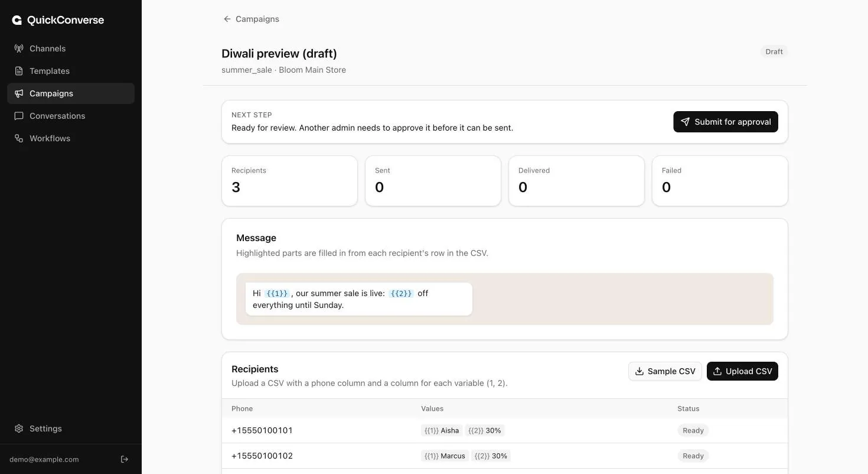The width and height of the screenshot is (868, 474).
Task: Select the recipient row +15550100101
Action: 505,430
